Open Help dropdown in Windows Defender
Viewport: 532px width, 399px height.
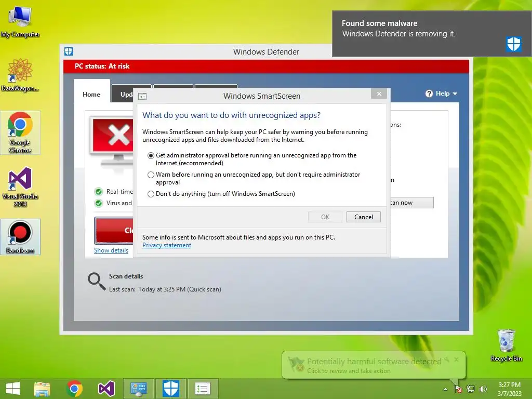coord(441,94)
